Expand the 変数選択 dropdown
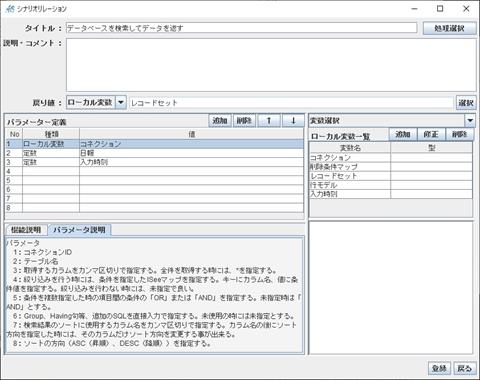The height and width of the screenshot is (380, 480). [470, 120]
